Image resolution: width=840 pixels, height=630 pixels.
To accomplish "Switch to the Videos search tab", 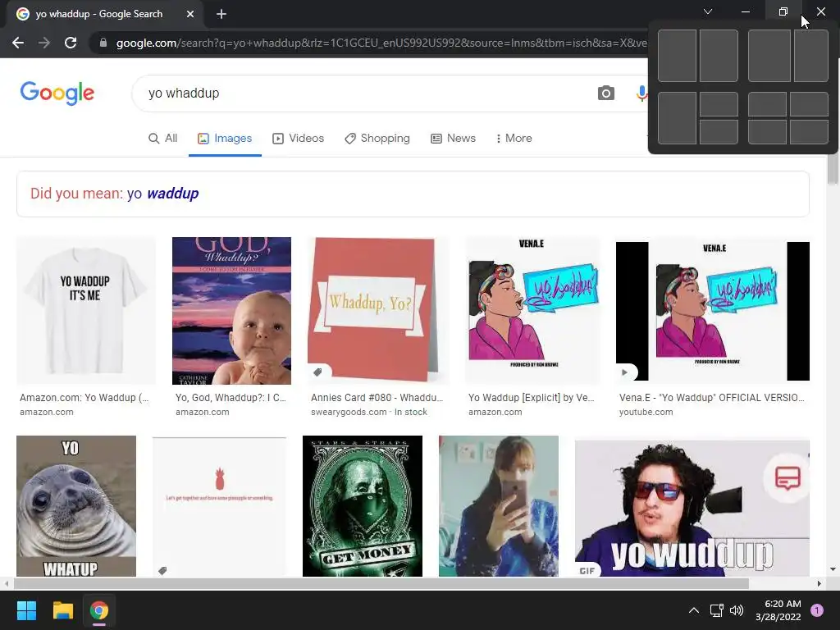I will coord(299,138).
